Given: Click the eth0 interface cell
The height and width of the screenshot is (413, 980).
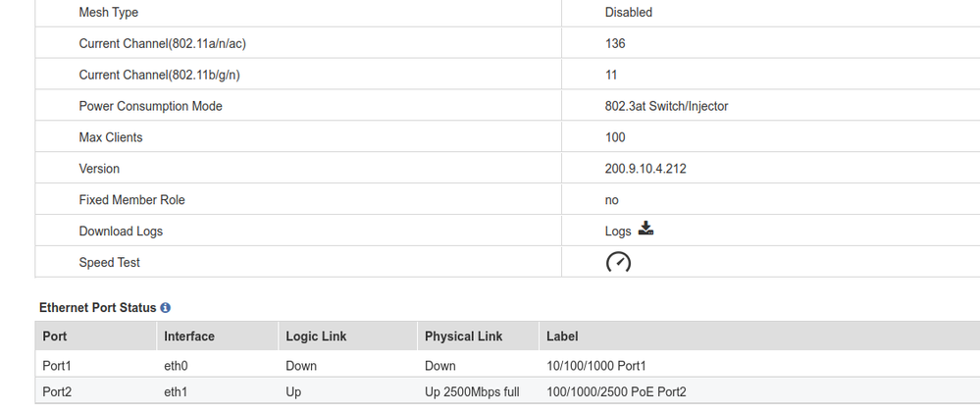Looking at the screenshot, I should coord(177,366).
